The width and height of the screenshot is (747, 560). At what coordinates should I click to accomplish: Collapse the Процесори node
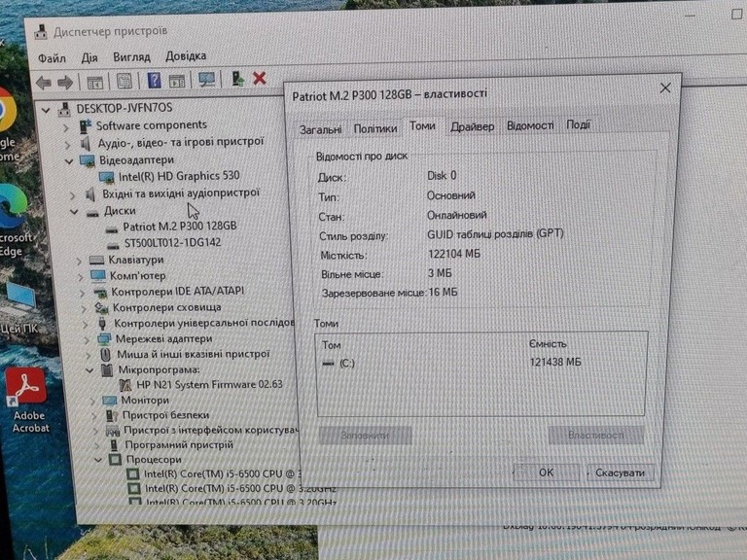[97, 460]
